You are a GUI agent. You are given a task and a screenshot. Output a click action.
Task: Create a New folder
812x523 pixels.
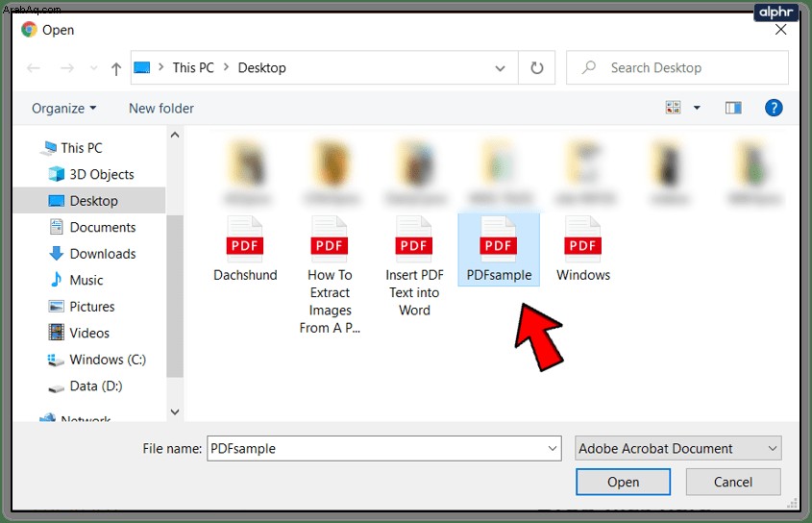[x=161, y=109]
